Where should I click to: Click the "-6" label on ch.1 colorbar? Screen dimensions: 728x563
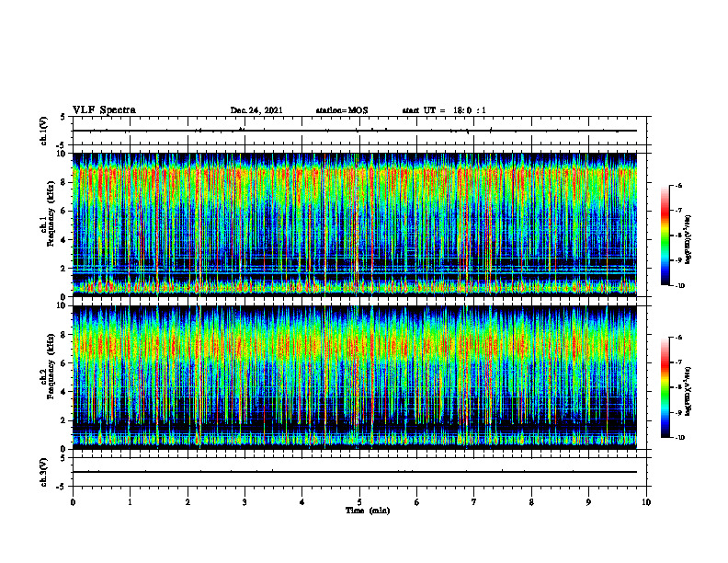(x=678, y=185)
